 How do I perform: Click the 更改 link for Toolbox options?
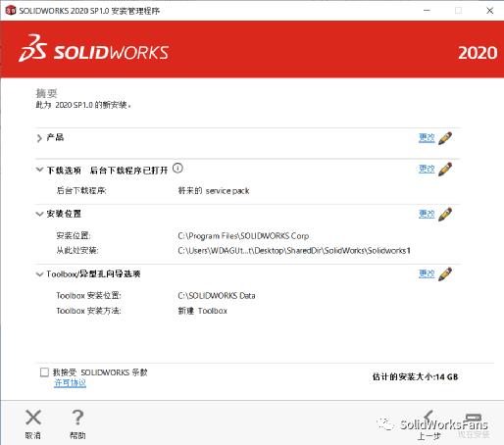point(427,273)
